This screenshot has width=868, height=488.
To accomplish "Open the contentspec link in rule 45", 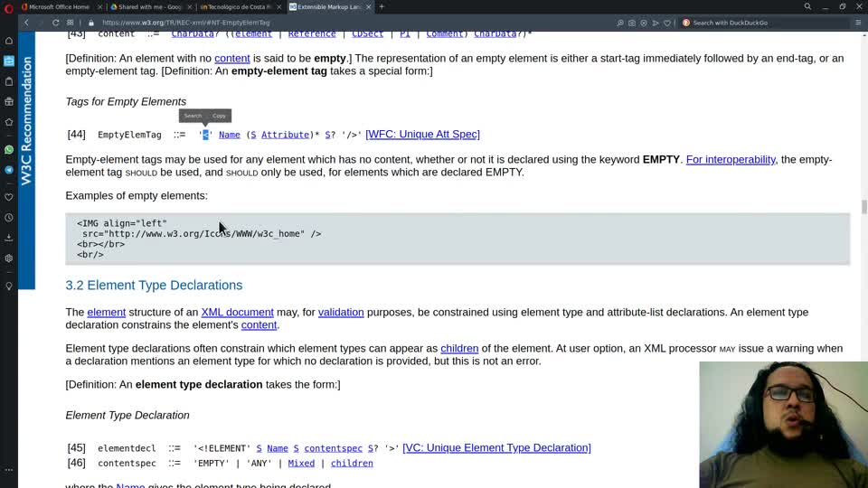I will click(x=334, y=448).
